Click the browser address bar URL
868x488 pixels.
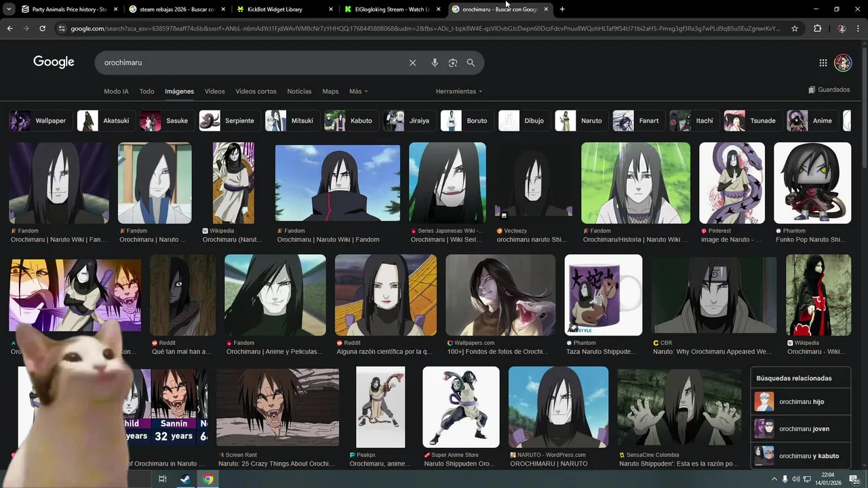tap(426, 28)
